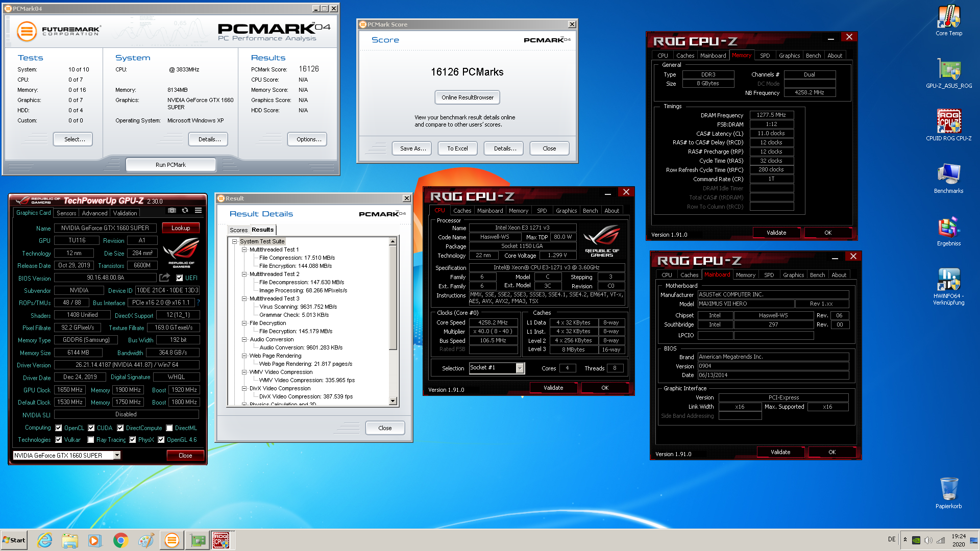The width and height of the screenshot is (980, 551).
Task: Select the Papierkorb recycle bin icon
Action: pos(949,493)
